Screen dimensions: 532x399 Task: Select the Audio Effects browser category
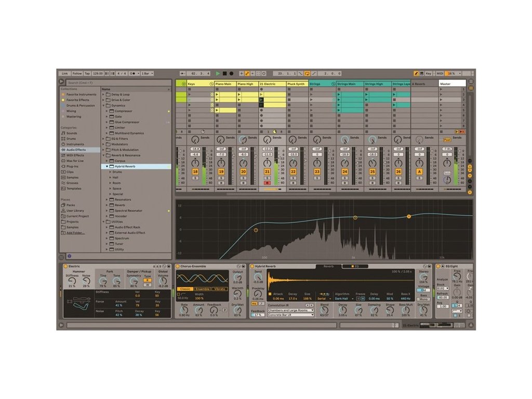75,150
